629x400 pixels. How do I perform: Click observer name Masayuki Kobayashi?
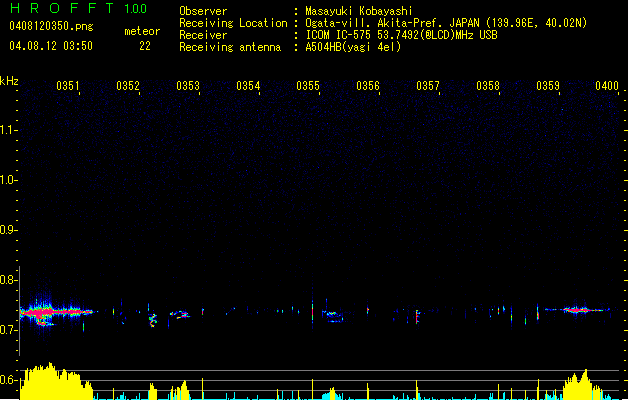pyautogui.click(x=359, y=11)
